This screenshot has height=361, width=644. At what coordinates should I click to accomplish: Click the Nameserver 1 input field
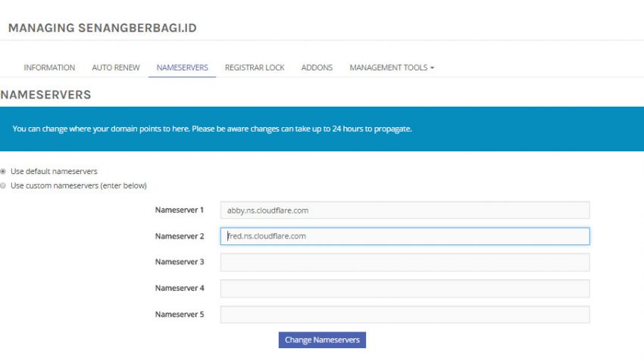pyautogui.click(x=405, y=210)
